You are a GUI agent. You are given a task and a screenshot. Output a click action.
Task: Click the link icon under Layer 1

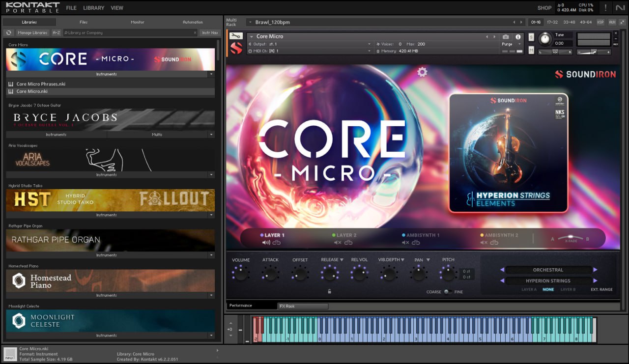click(x=277, y=243)
